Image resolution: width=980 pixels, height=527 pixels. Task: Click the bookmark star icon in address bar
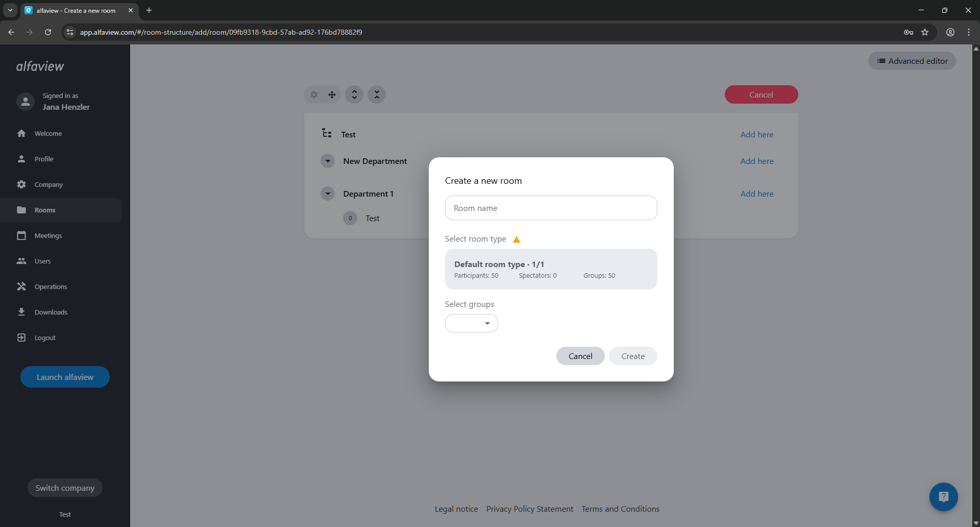[925, 32]
